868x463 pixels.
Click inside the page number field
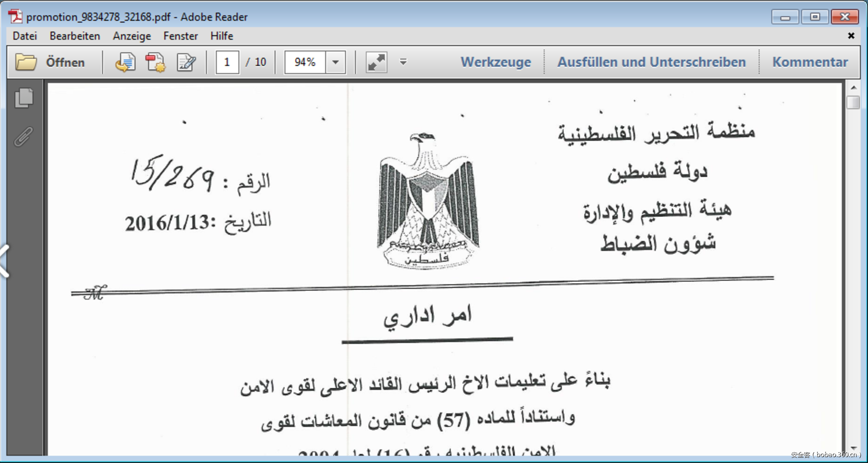coord(227,62)
